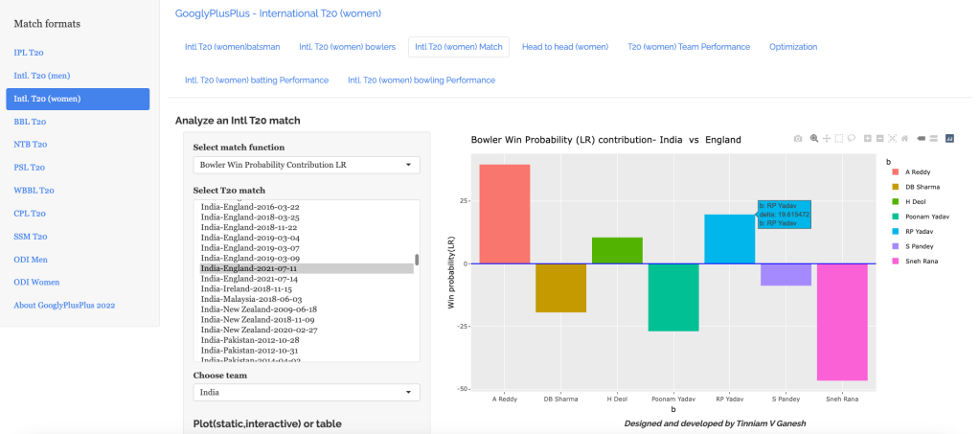Viewport: 980px width, 434px height.
Task: Go to IPL T20 match format
Action: tap(28, 53)
